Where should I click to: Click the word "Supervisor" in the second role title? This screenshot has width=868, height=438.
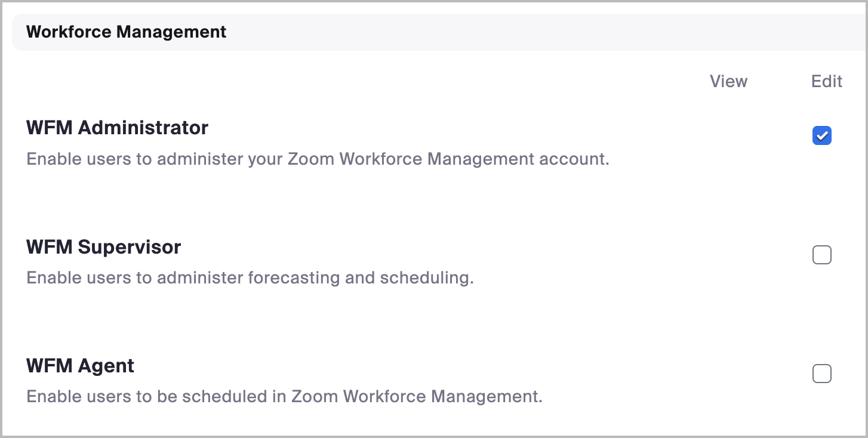point(130,247)
